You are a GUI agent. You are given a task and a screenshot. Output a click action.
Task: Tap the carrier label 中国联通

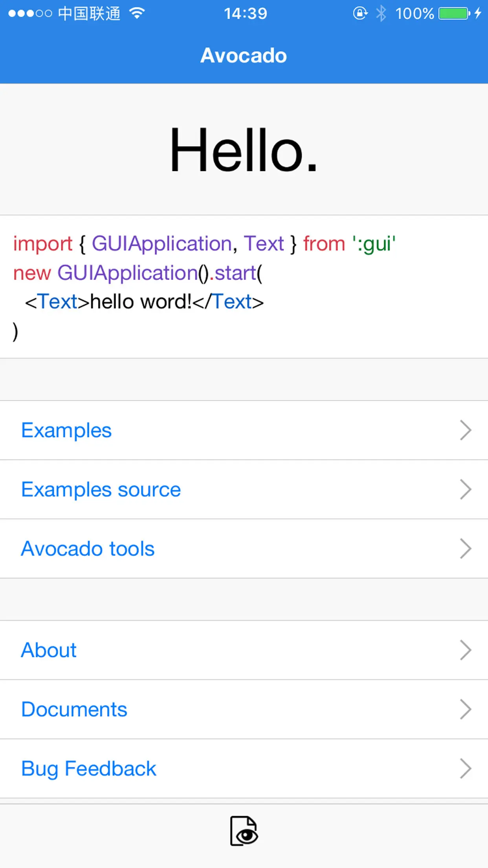click(90, 13)
